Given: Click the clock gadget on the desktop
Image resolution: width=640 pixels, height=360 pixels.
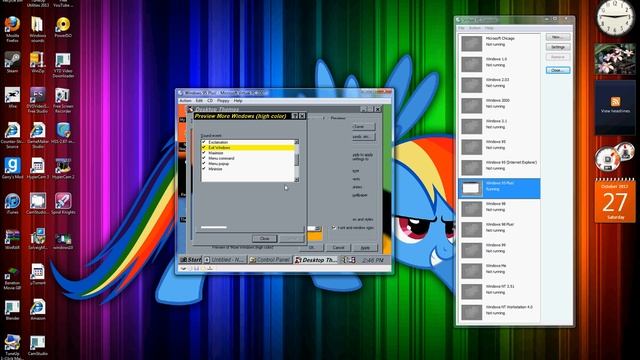Looking at the screenshot, I should (615, 17).
